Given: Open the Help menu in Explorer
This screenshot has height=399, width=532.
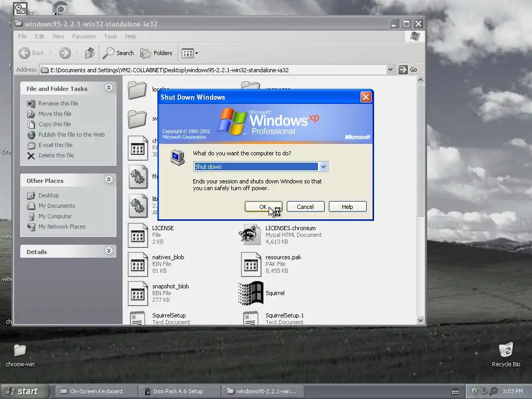Looking at the screenshot, I should click(x=130, y=36).
